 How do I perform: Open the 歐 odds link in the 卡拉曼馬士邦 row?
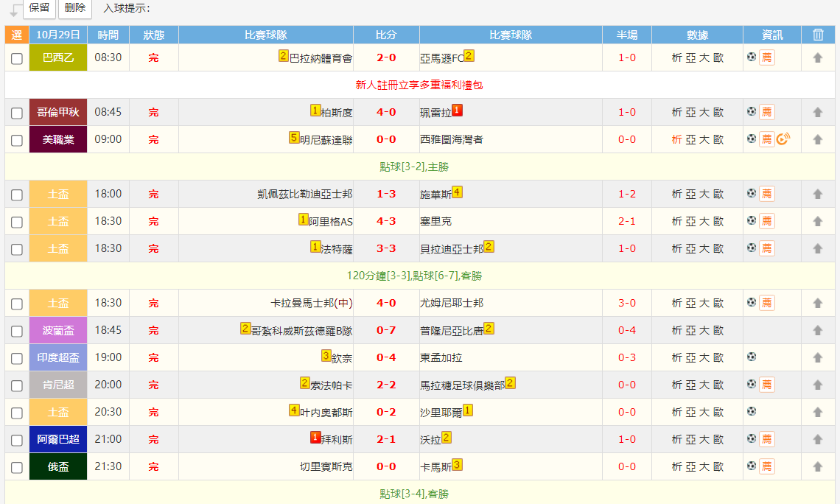point(719,303)
